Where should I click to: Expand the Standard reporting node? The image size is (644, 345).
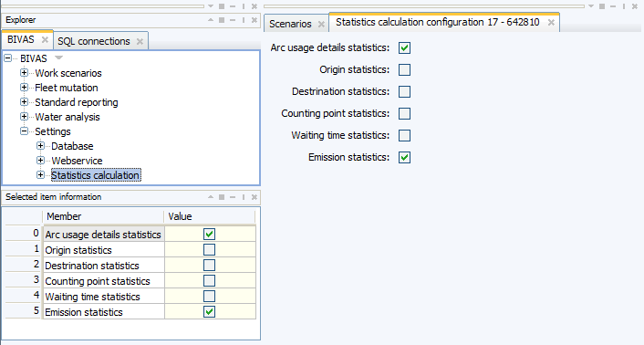pos(25,102)
